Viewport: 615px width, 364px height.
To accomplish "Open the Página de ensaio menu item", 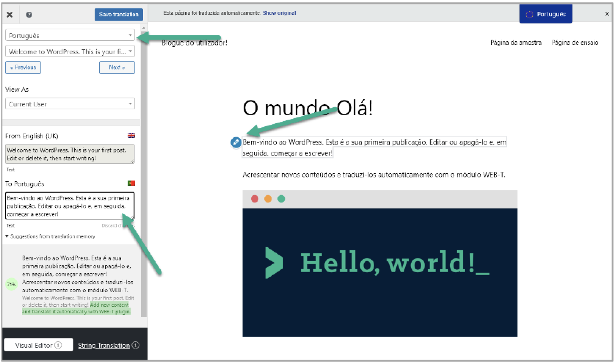I will tap(575, 43).
